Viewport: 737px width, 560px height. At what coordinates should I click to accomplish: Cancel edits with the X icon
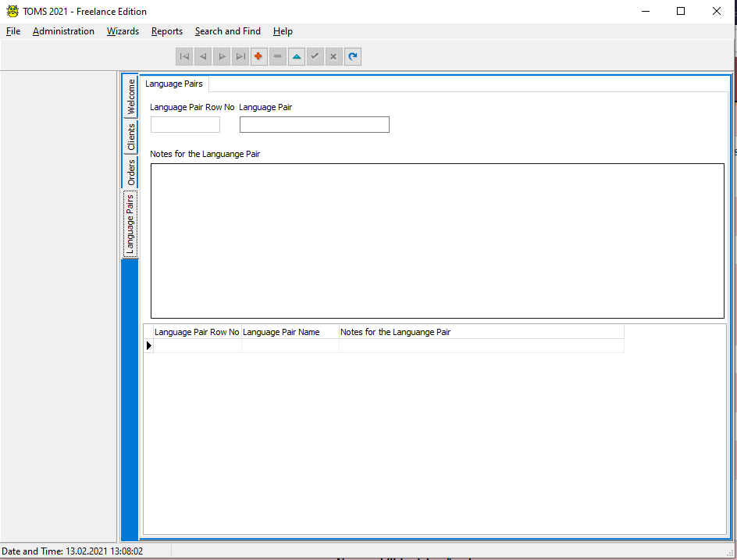click(x=333, y=56)
